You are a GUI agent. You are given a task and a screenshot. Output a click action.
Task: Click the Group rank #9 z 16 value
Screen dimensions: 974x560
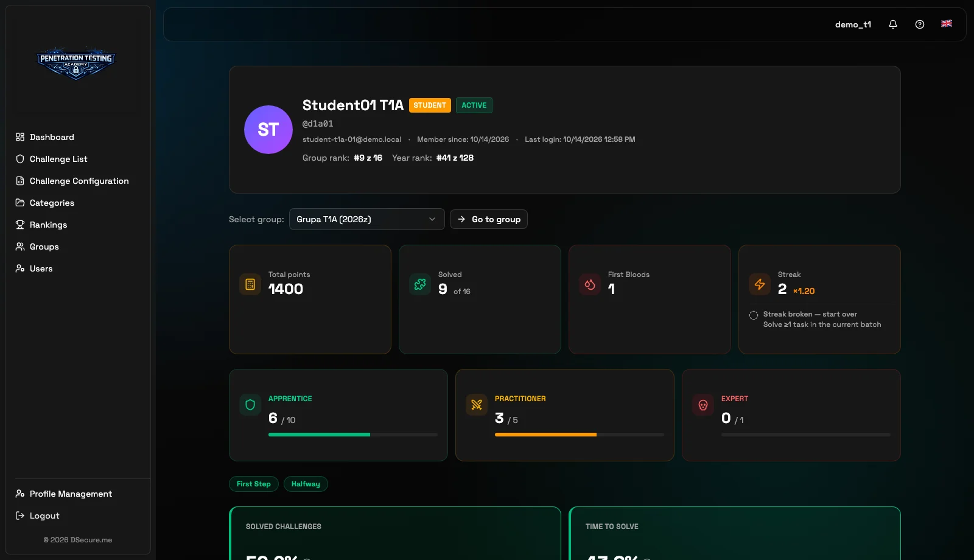point(368,158)
